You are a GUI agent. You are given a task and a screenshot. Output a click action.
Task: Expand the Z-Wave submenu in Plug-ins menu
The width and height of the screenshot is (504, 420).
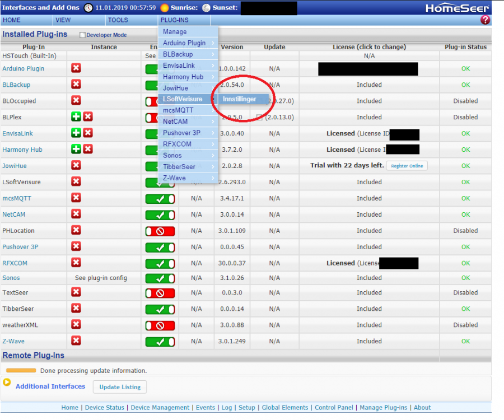pyautogui.click(x=188, y=178)
